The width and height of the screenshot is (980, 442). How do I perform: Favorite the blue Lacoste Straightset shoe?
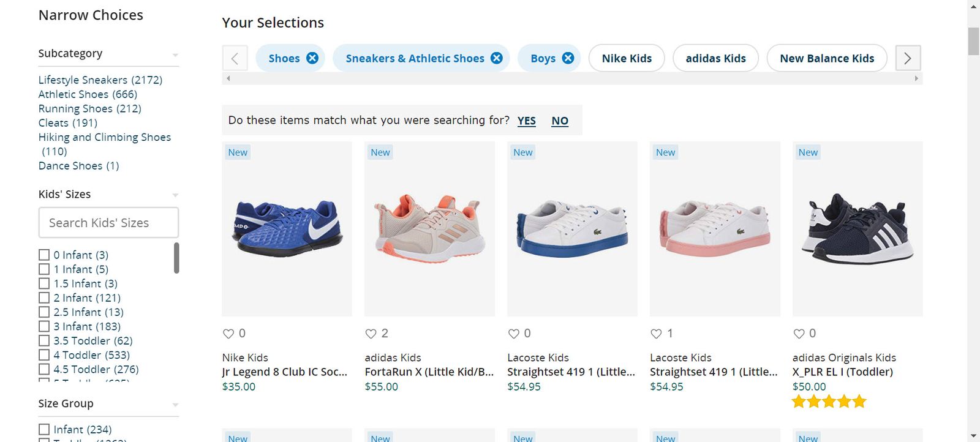pos(514,334)
